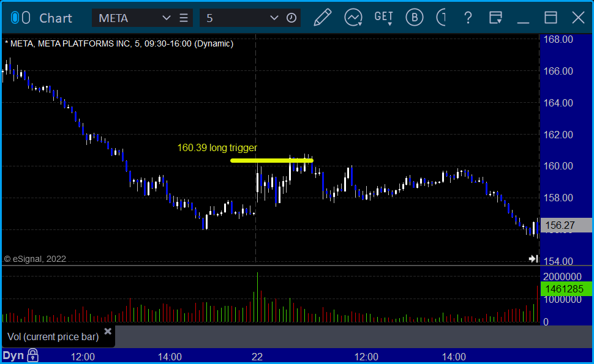Click the Chart window title text
The height and width of the screenshot is (364, 594).
tap(56, 18)
